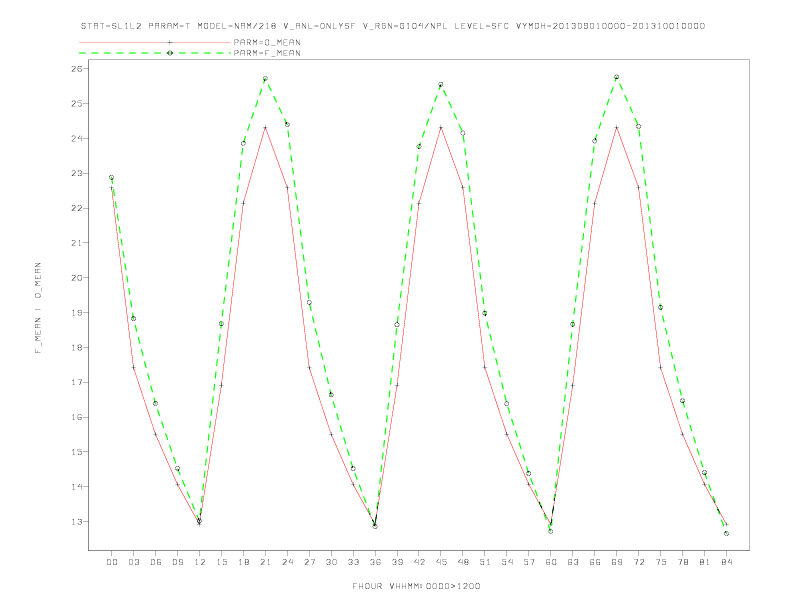
Task: Click x-axis tick label 39
Action: (x=397, y=562)
